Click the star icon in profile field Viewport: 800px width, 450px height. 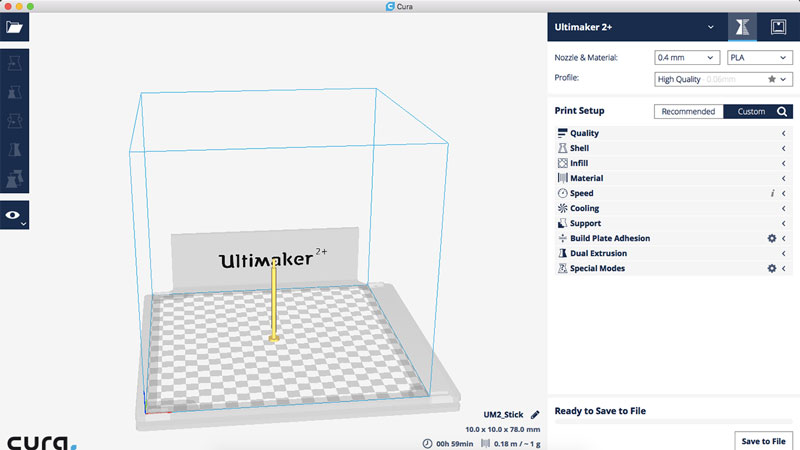point(771,79)
